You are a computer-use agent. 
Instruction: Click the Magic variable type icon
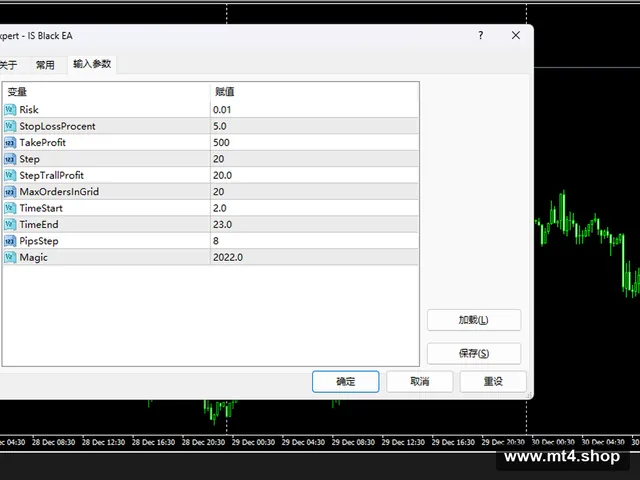10,257
